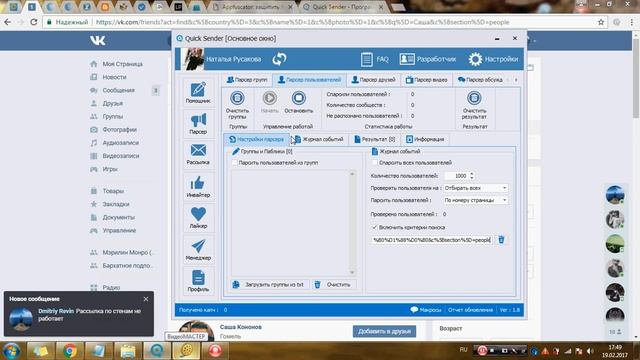Click the Количество пользователей number field
Viewport: 640px width, 360px height.
coord(456,176)
